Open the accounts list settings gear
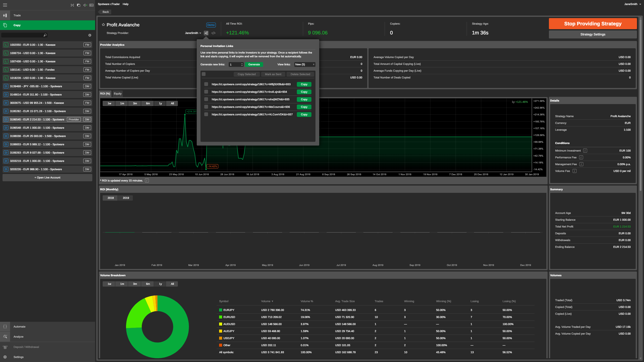644x362 pixels. [x=90, y=35]
